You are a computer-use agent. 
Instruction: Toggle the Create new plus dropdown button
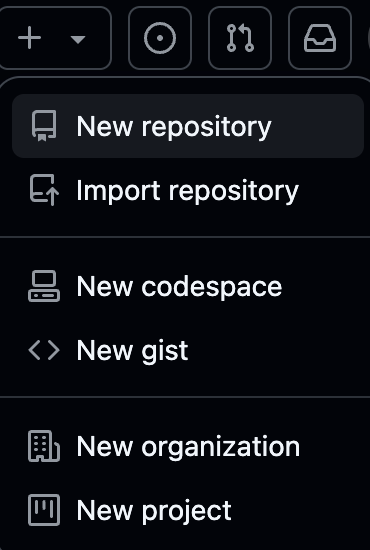pos(54,38)
